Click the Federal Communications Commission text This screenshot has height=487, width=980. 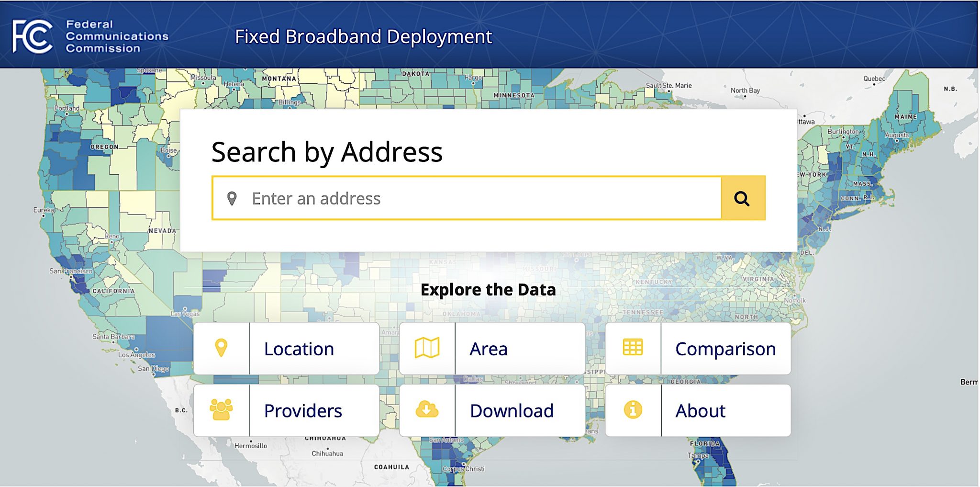click(x=117, y=36)
